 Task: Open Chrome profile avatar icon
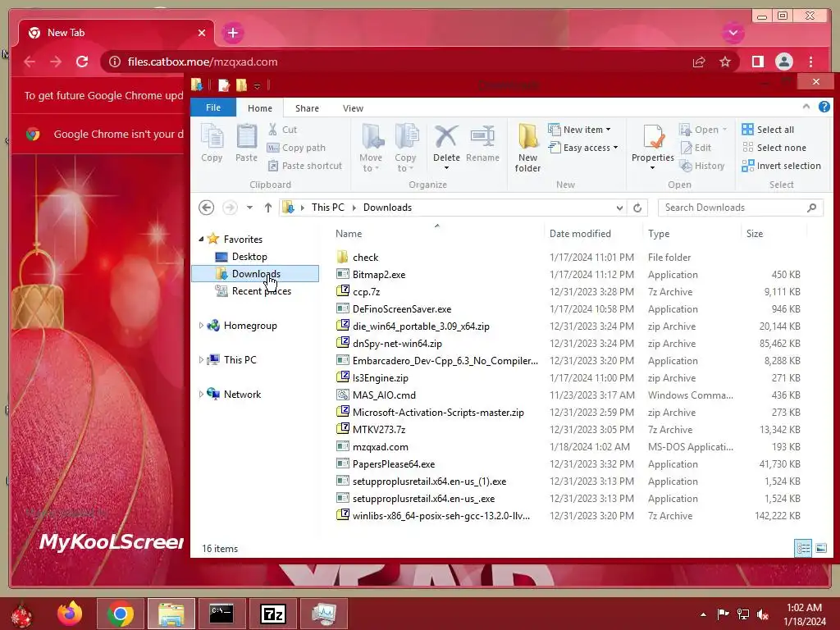[x=783, y=62]
